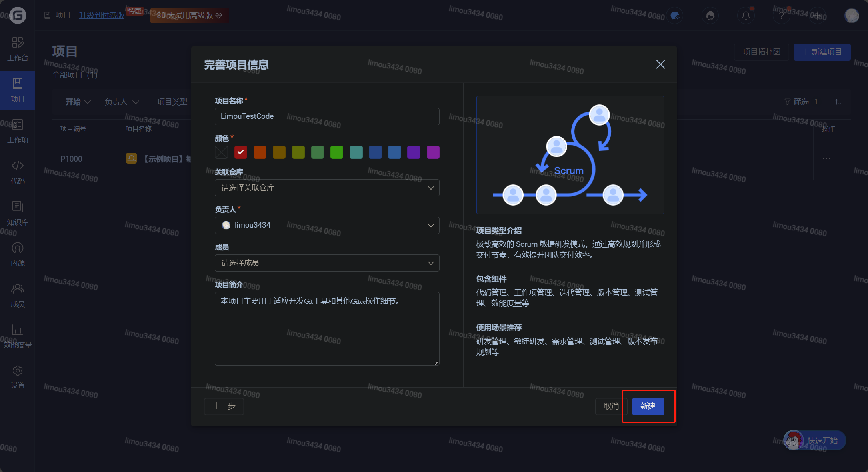The image size is (868, 472).
Task: Open the 负责人 limou3434 owner dropdown
Action: click(327, 225)
